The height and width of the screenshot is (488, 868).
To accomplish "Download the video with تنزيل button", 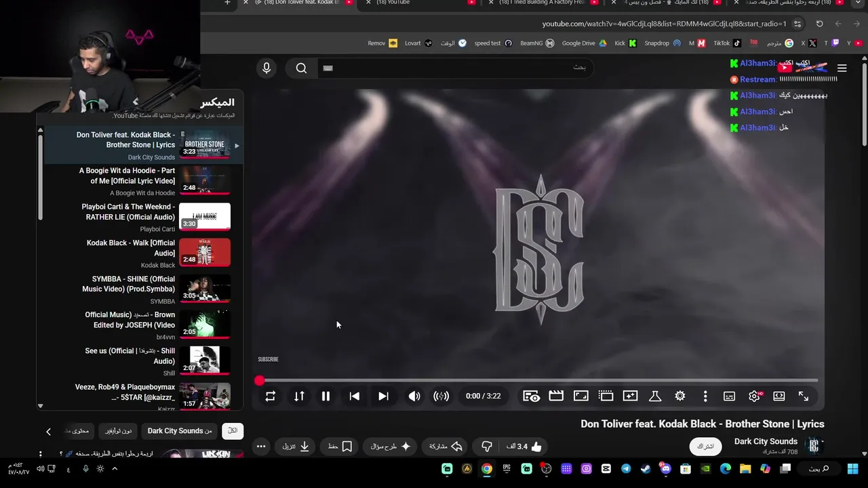I will click(x=296, y=447).
